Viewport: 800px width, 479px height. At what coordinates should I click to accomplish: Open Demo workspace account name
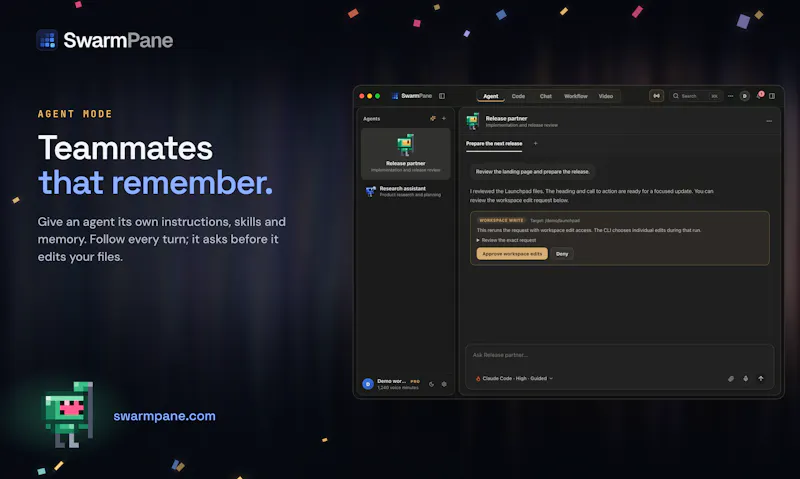tap(391, 381)
